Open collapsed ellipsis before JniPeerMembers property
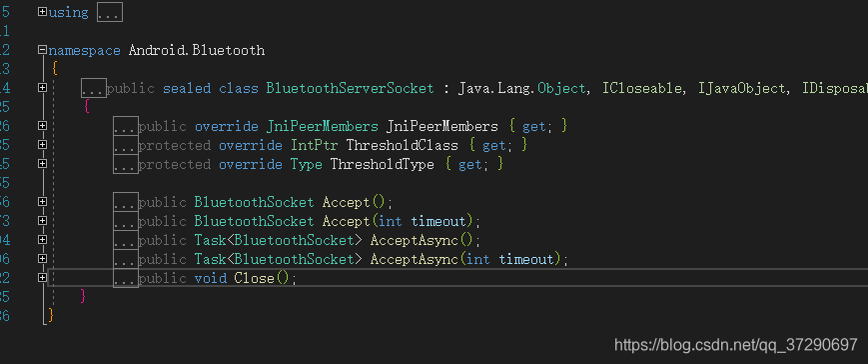This screenshot has height=364, width=868. 126,126
